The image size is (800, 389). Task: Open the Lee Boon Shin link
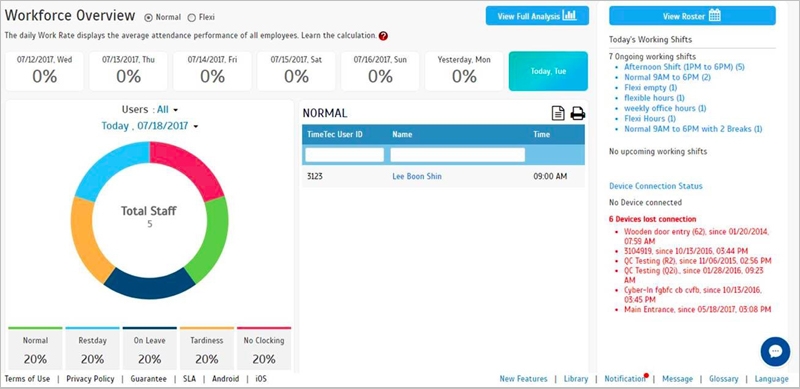417,176
